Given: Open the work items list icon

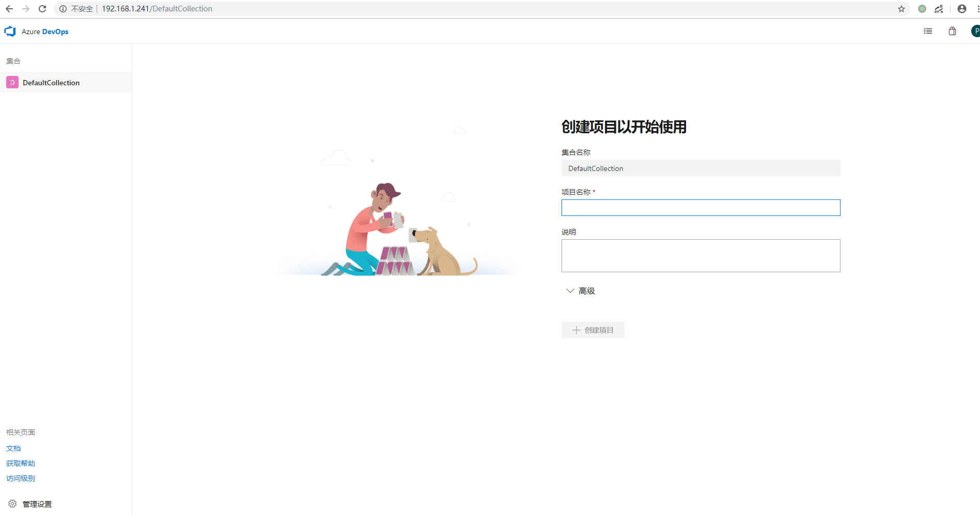Looking at the screenshot, I should pyautogui.click(x=928, y=32).
